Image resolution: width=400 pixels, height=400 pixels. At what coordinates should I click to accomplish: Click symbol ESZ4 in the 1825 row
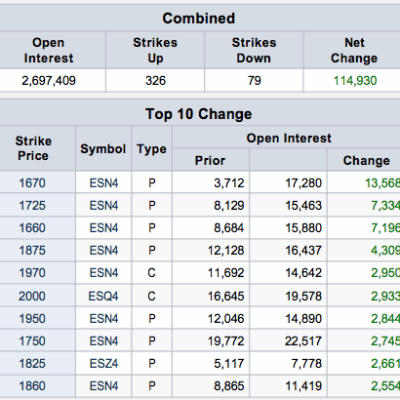(104, 364)
